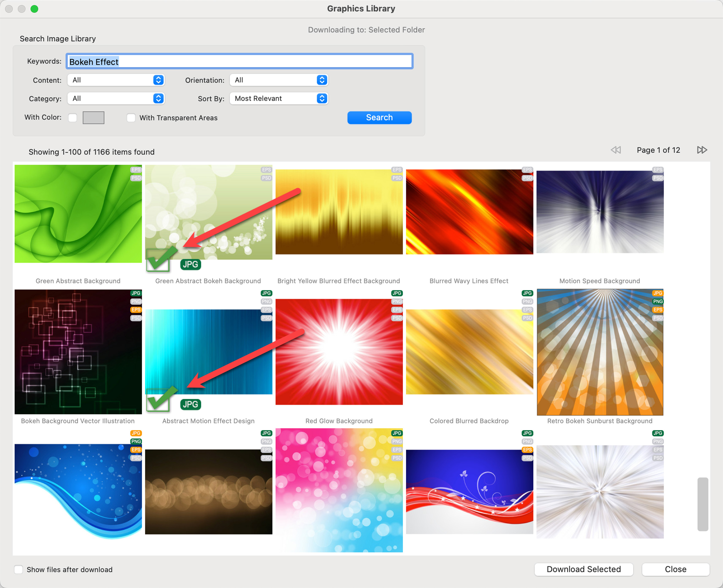Toggle With Transparent Areas checkbox

(x=131, y=118)
